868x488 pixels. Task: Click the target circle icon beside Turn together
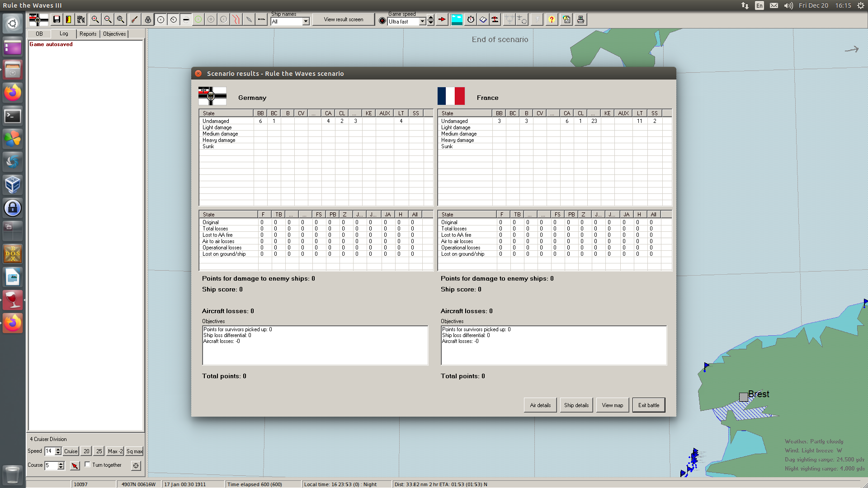click(x=136, y=465)
